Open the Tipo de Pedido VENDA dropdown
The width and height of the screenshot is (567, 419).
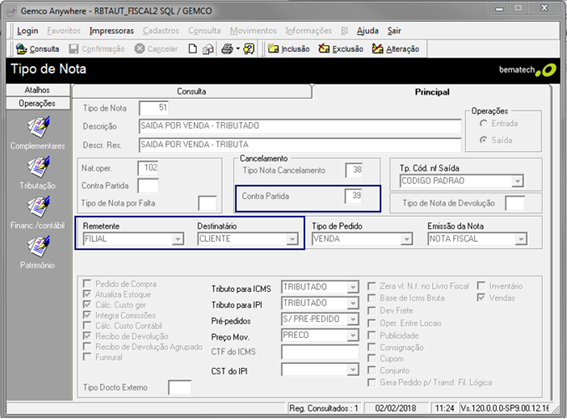click(x=406, y=239)
